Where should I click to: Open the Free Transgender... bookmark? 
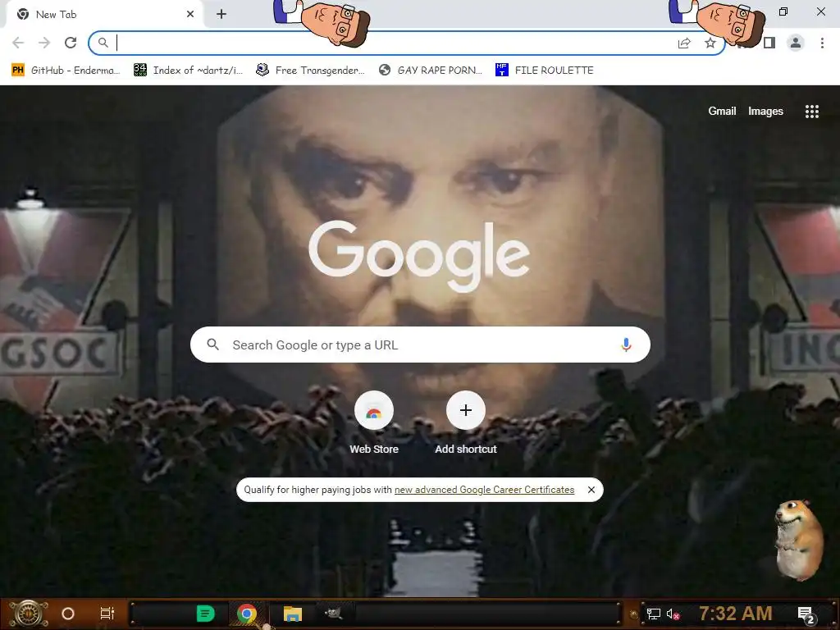click(311, 71)
